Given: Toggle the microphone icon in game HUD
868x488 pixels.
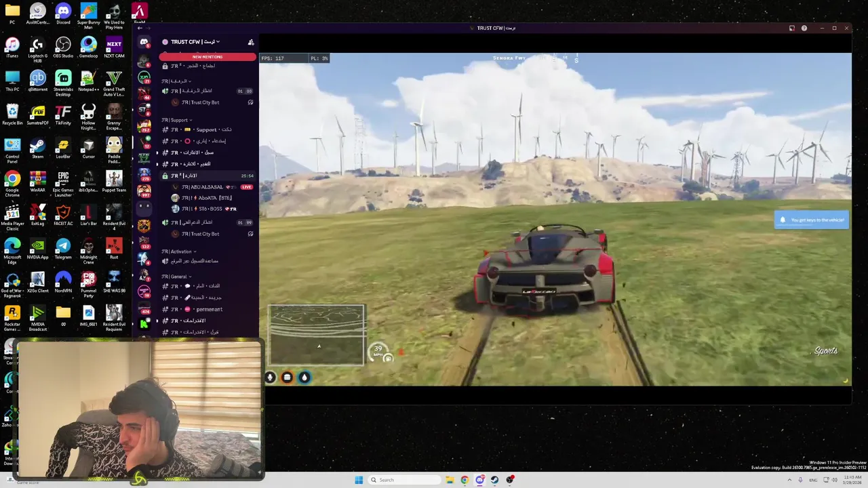Looking at the screenshot, I should pos(270,378).
